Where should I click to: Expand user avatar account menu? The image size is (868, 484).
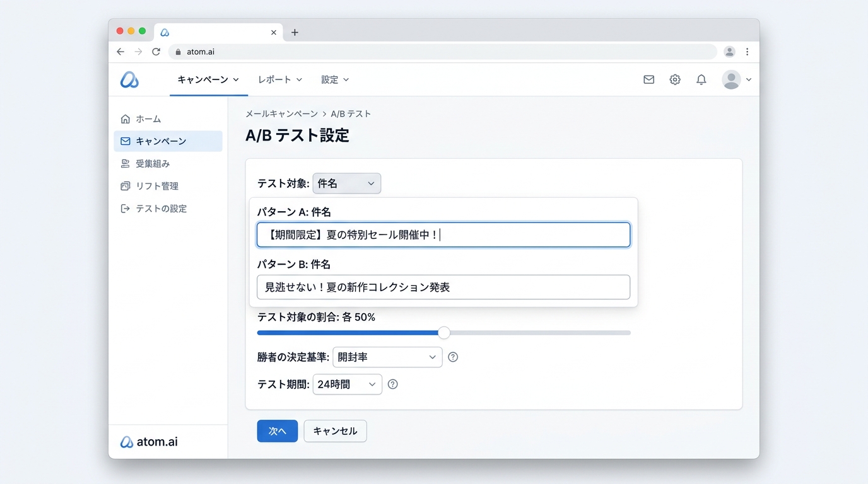(737, 79)
